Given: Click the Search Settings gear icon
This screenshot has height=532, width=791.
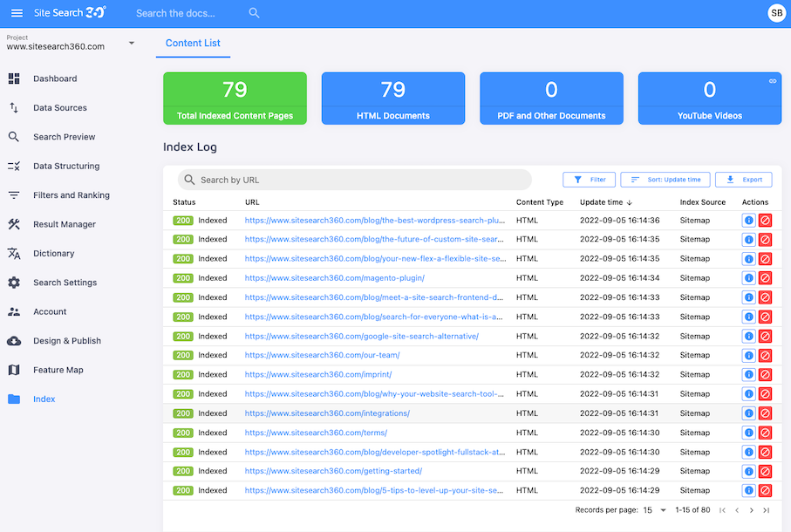Looking at the screenshot, I should (x=15, y=282).
